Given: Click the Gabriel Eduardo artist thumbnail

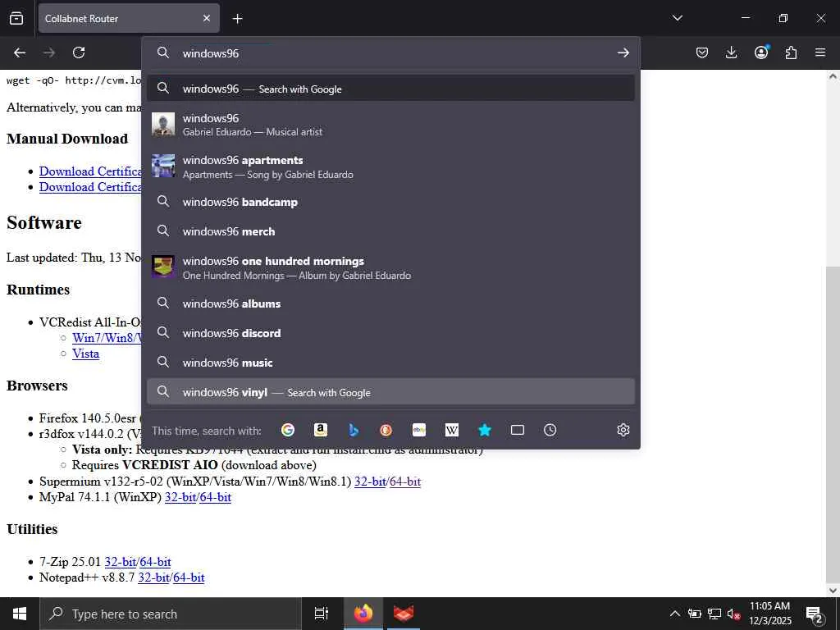Looking at the screenshot, I should click(163, 124).
